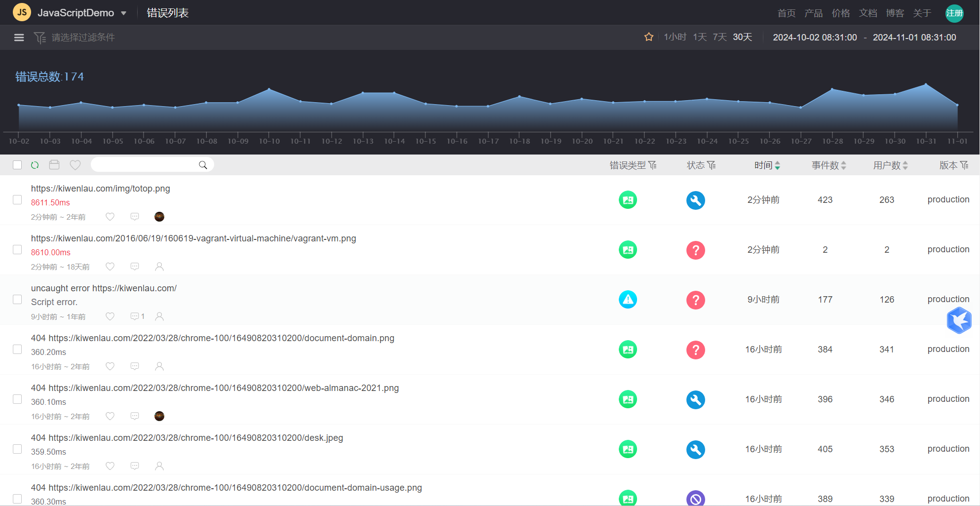Viewport: 980px width, 506px height.
Task: Click the filter funnel icon beside filter conditions
Action: (39, 38)
